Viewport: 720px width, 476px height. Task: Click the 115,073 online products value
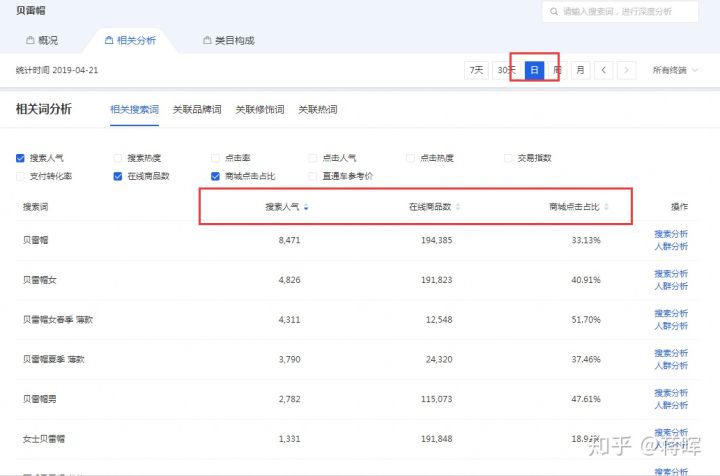(x=437, y=399)
